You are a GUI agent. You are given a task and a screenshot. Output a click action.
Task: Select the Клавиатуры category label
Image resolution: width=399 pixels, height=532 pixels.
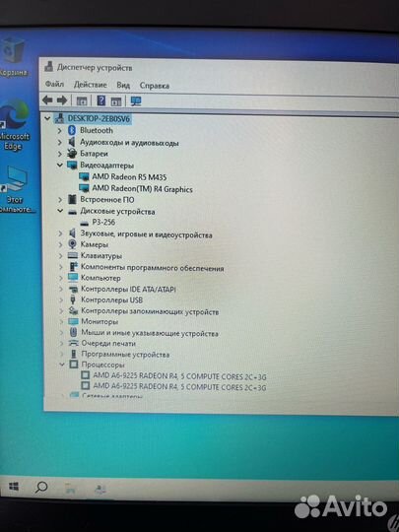101,256
